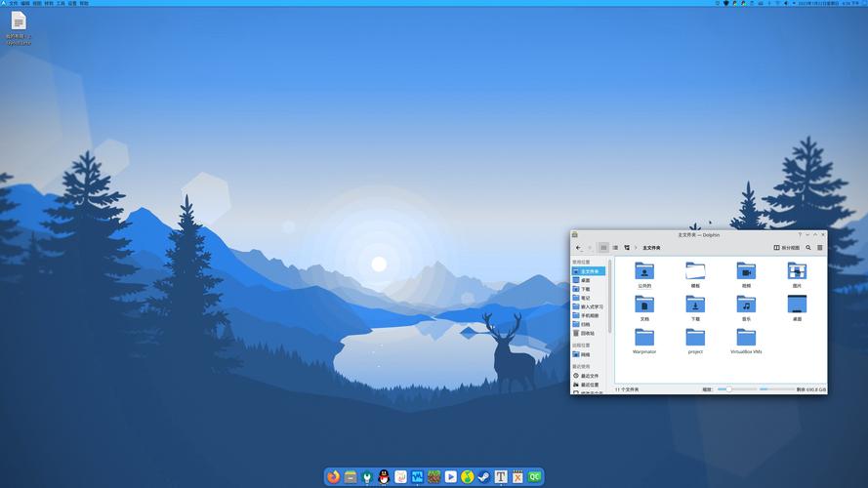Expand the breadcrumb path chevron arrow

638,248
